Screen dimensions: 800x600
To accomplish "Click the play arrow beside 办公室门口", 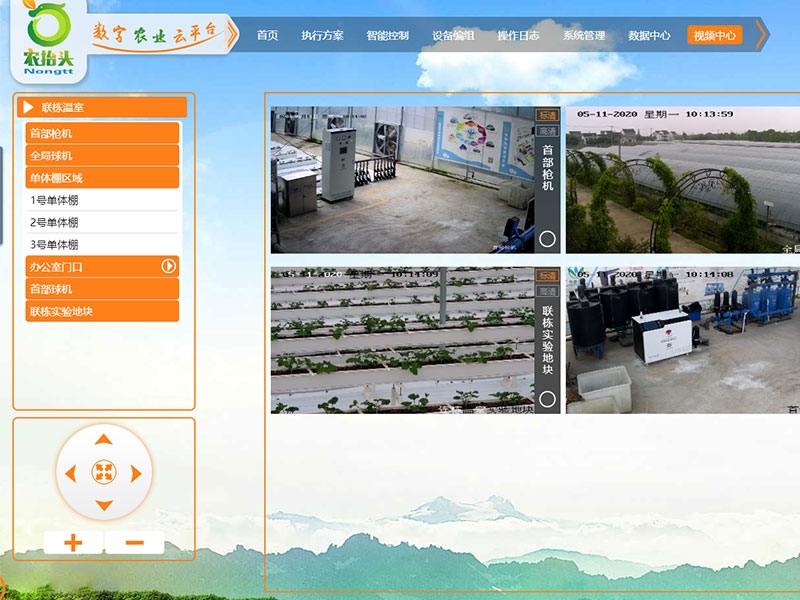I will point(169,266).
